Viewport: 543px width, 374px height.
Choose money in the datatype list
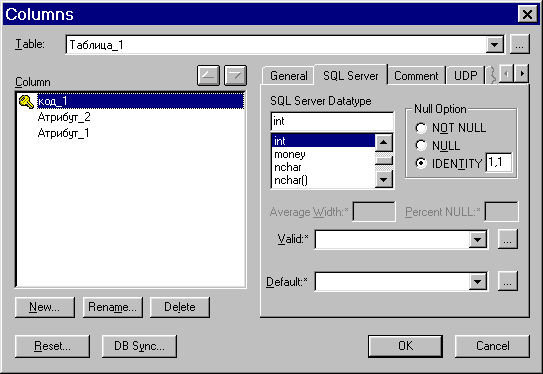[x=323, y=154]
